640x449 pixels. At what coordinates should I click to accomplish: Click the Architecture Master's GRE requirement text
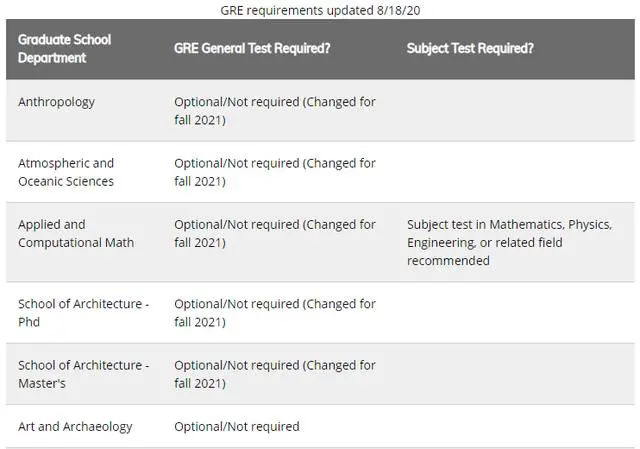[x=275, y=374]
